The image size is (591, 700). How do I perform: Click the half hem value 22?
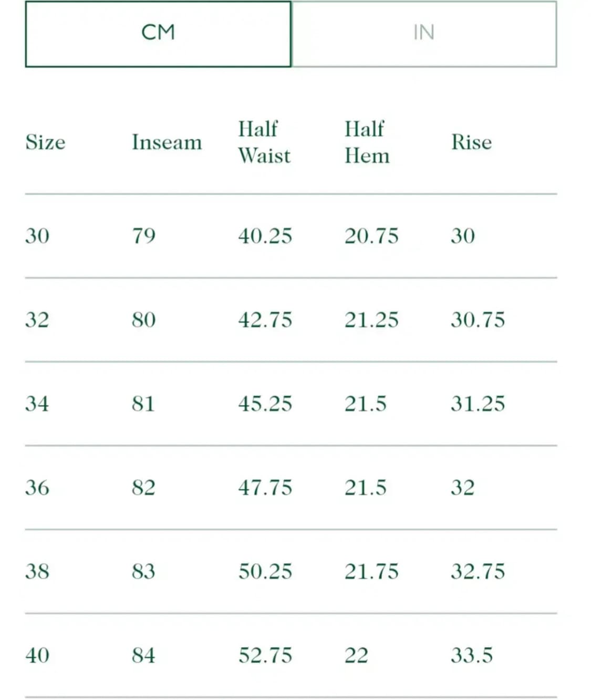point(356,655)
